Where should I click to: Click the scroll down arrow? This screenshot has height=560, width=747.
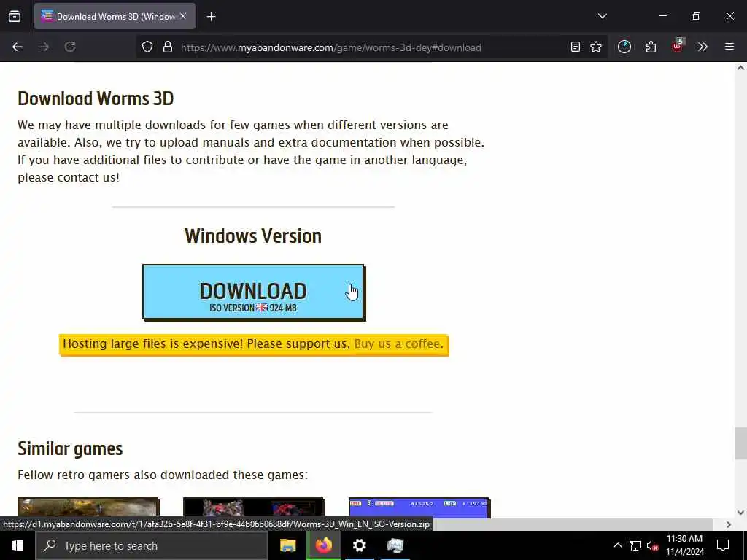click(740, 513)
